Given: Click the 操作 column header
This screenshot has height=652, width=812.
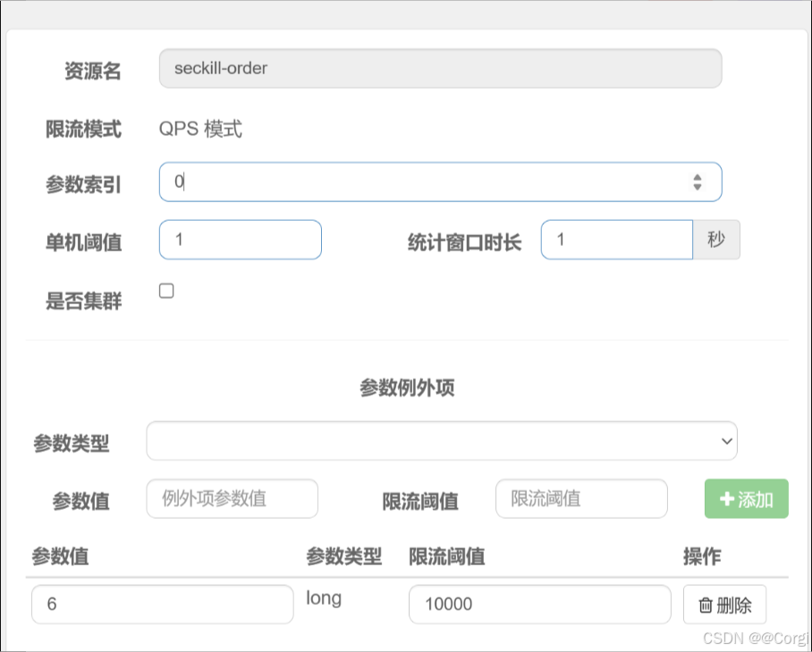Looking at the screenshot, I should click(x=702, y=556).
